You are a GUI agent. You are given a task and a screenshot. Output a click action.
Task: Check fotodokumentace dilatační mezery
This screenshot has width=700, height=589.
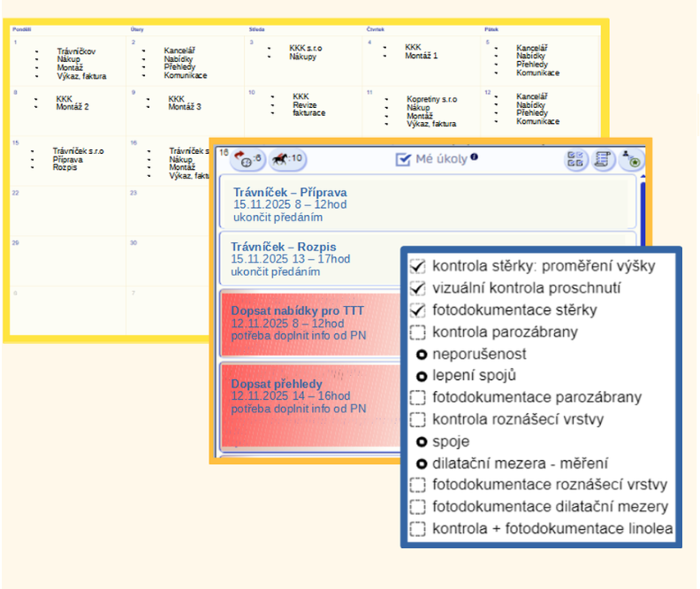click(418, 508)
